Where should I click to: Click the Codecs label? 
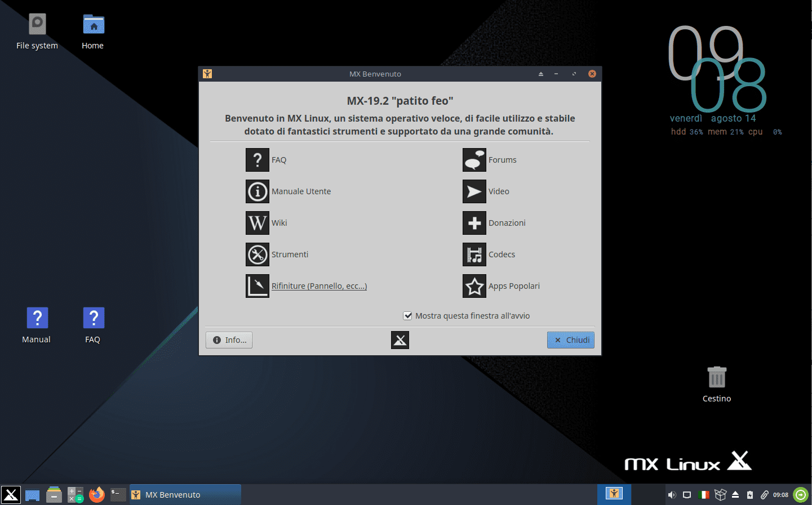pos(502,254)
